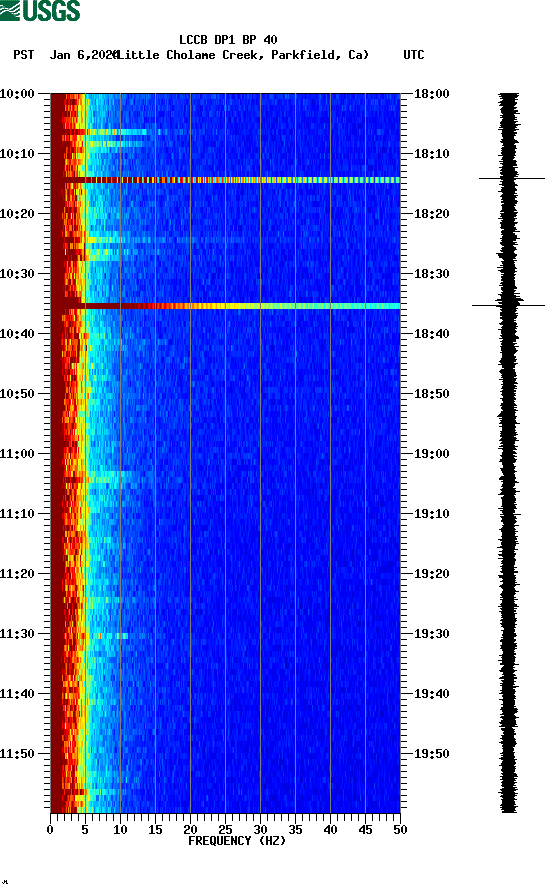Click the broadband event band near 10:35
552x893 pixels.
[226, 306]
